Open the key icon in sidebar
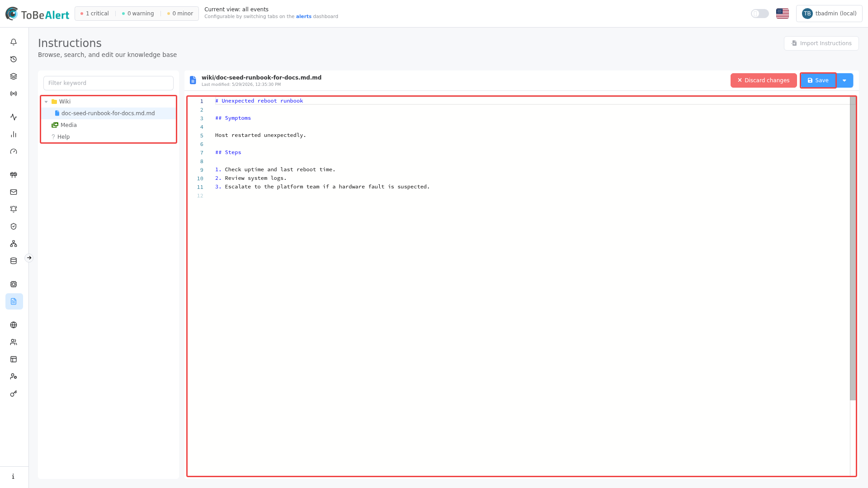The height and width of the screenshot is (488, 868). pyautogui.click(x=14, y=394)
